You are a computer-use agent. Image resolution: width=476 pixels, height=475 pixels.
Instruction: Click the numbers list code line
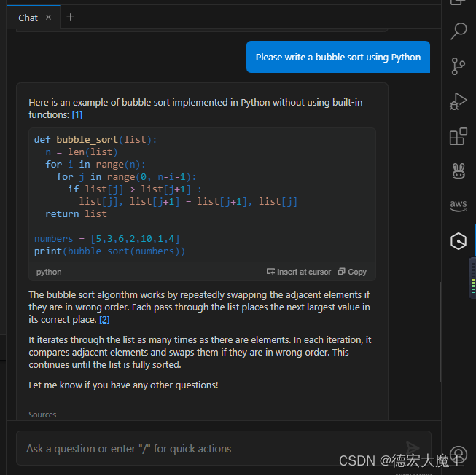(x=107, y=239)
